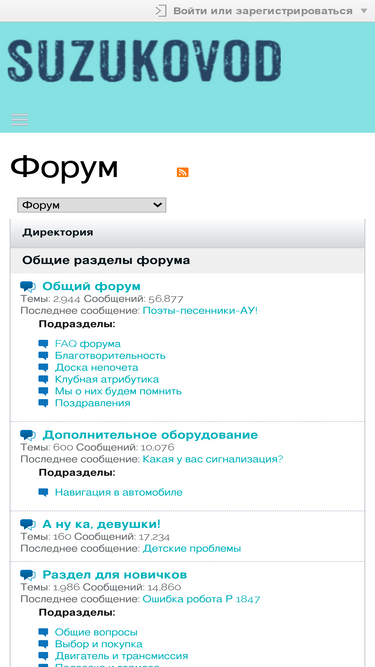The height and width of the screenshot is (667, 375).
Task: Click the Директория header
Action: pyautogui.click(x=58, y=233)
